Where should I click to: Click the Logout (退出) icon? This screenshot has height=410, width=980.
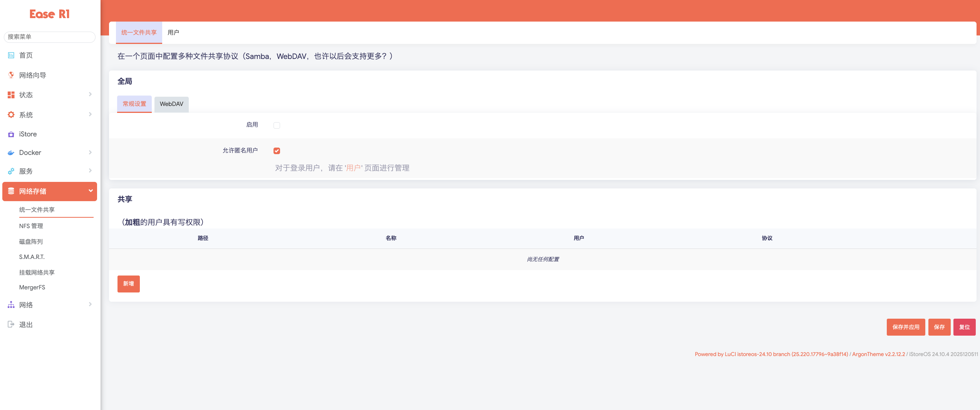pyautogui.click(x=11, y=324)
